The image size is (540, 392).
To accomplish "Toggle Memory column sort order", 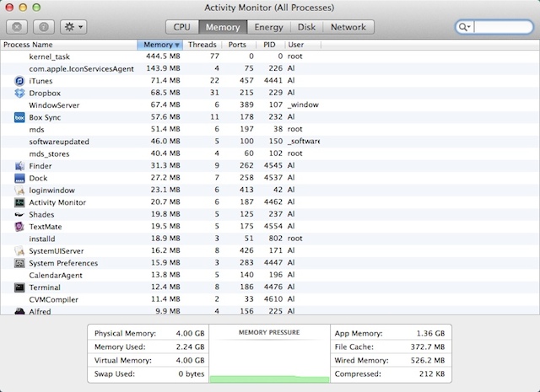I will pos(159,45).
